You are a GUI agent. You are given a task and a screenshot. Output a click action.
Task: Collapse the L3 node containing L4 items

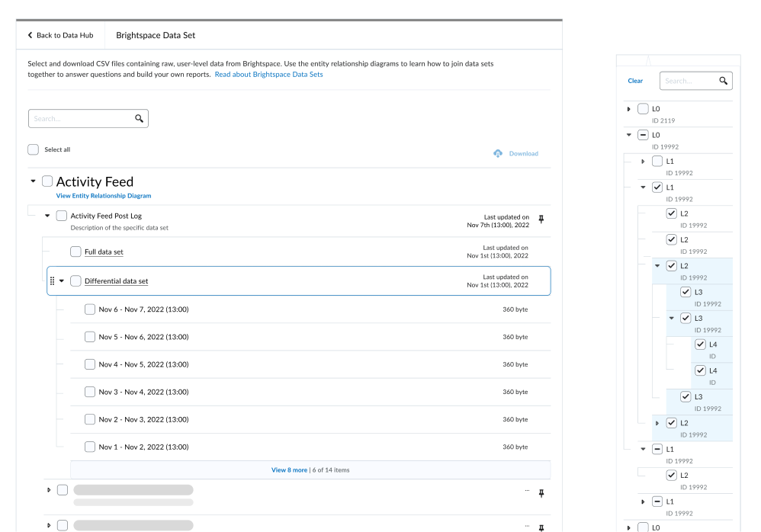[x=672, y=318]
